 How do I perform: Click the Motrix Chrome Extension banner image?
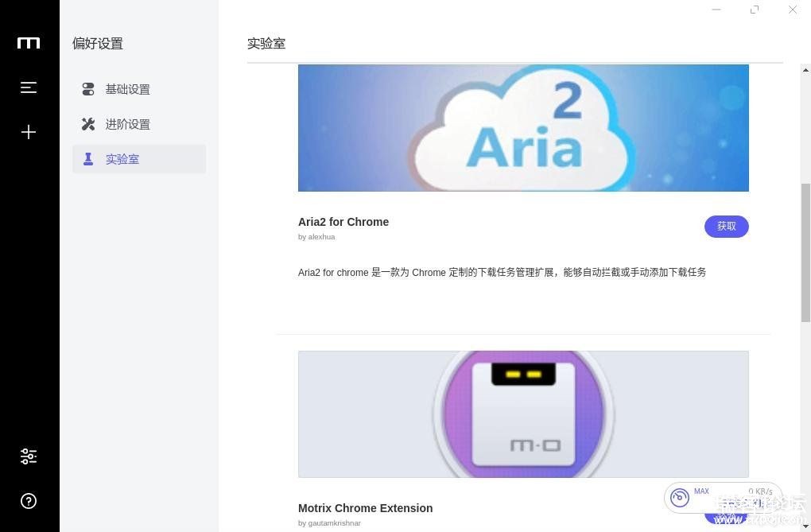pos(523,414)
